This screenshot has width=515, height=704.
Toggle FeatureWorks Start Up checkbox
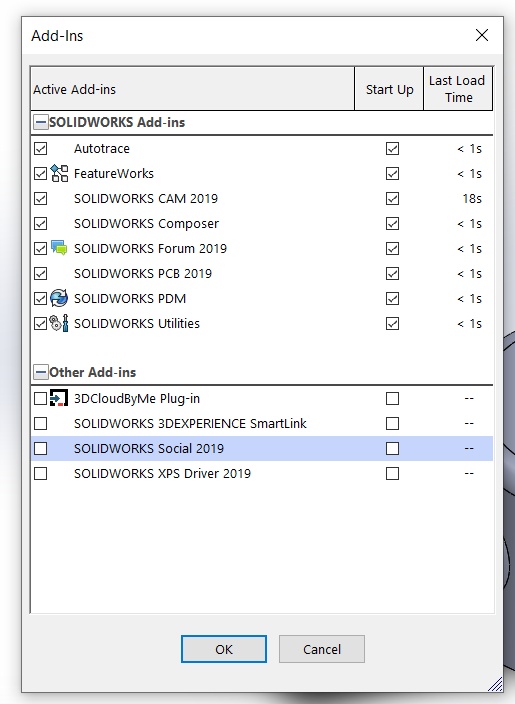pos(392,173)
